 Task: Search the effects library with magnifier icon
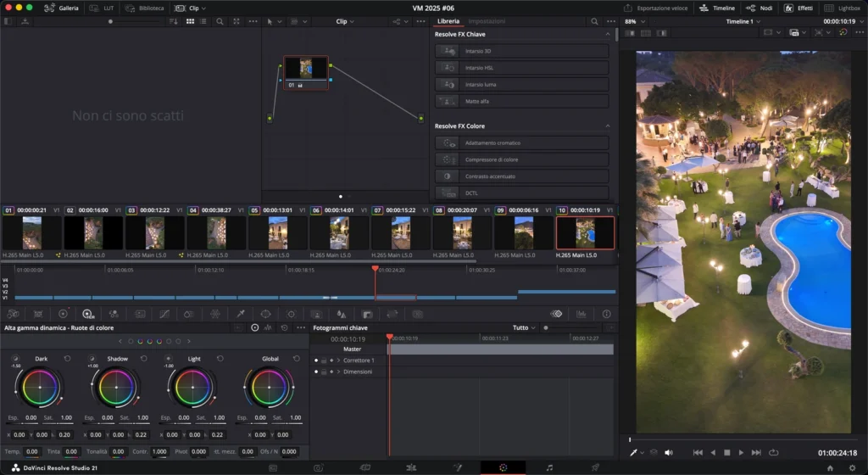tap(594, 21)
